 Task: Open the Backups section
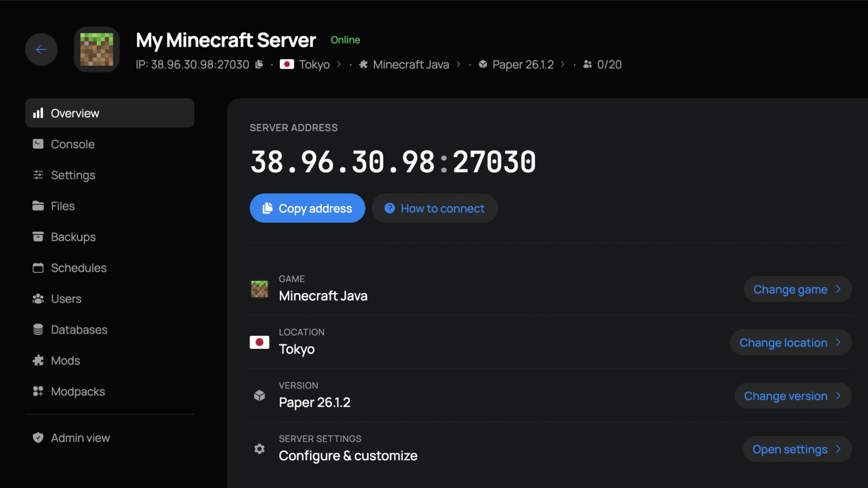110,237
